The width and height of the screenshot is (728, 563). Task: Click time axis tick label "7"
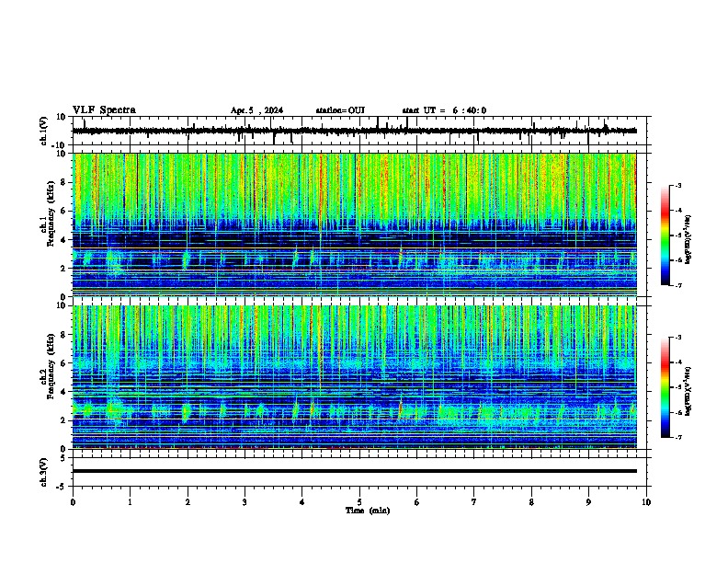pyautogui.click(x=474, y=502)
